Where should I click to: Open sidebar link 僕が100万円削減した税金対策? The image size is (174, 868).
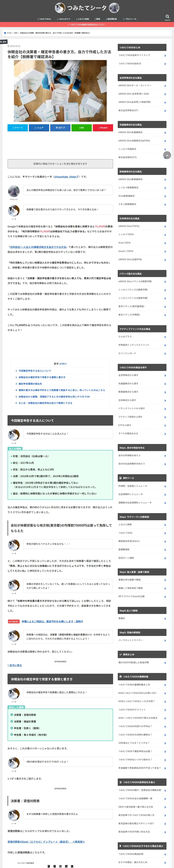coord(133,662)
